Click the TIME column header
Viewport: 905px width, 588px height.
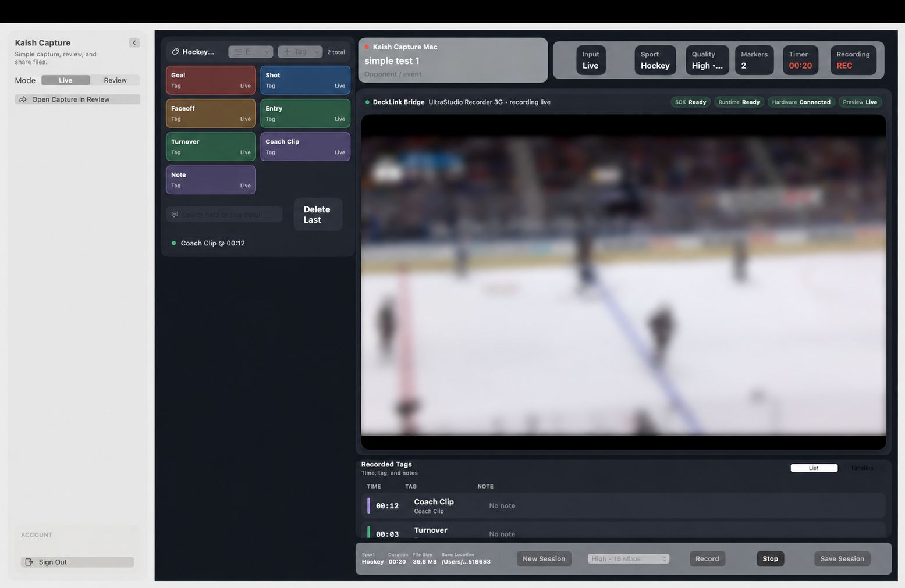374,486
